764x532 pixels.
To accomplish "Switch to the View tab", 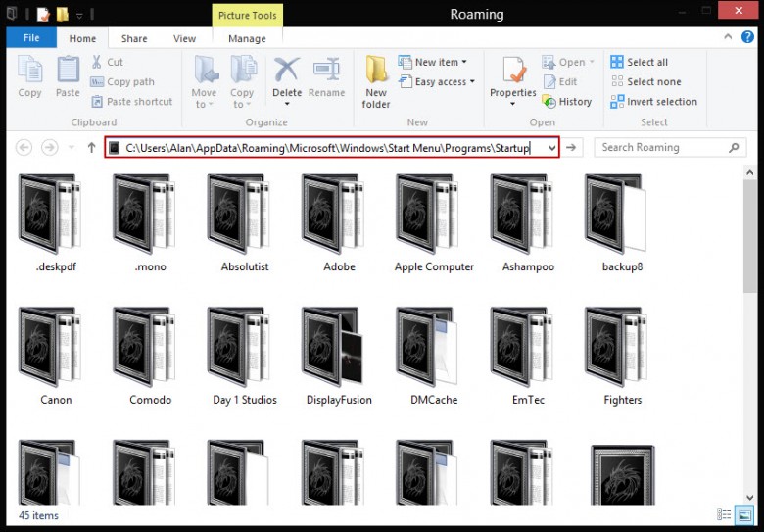I will (185, 38).
